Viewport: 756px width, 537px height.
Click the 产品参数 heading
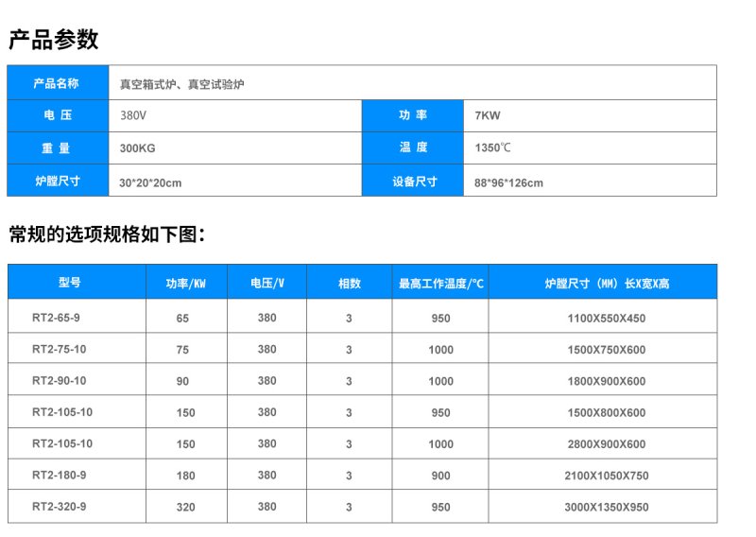point(54,40)
